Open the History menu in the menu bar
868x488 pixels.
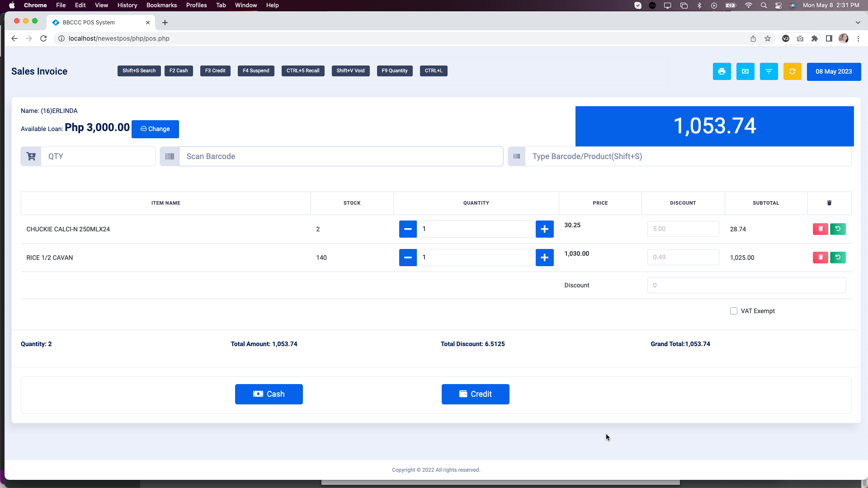[x=127, y=5]
